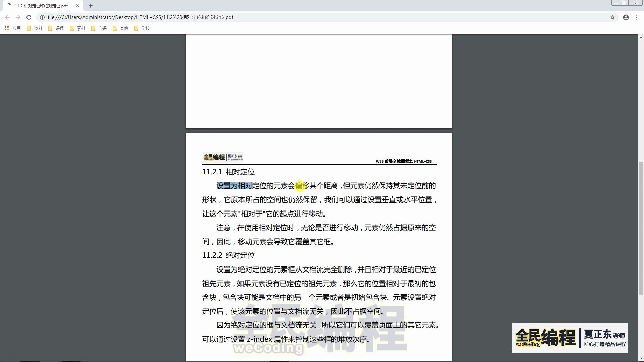The image size is (644, 362).
Task: Open the Chrome three-dot menu
Action: (x=637, y=17)
